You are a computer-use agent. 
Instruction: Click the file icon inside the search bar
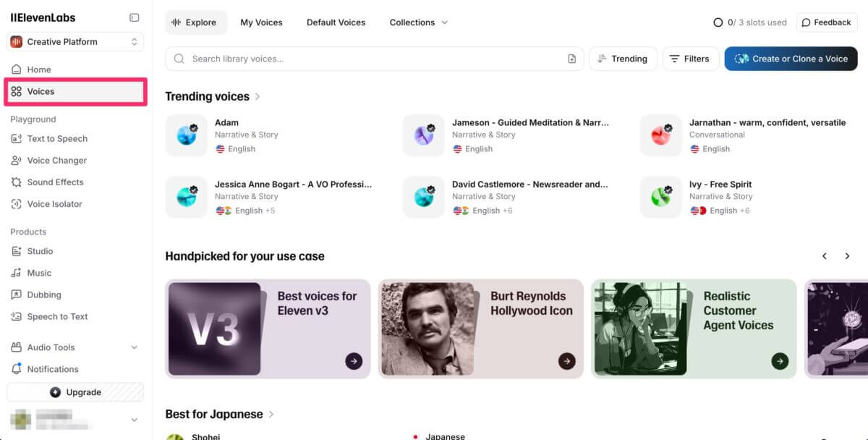pos(571,59)
